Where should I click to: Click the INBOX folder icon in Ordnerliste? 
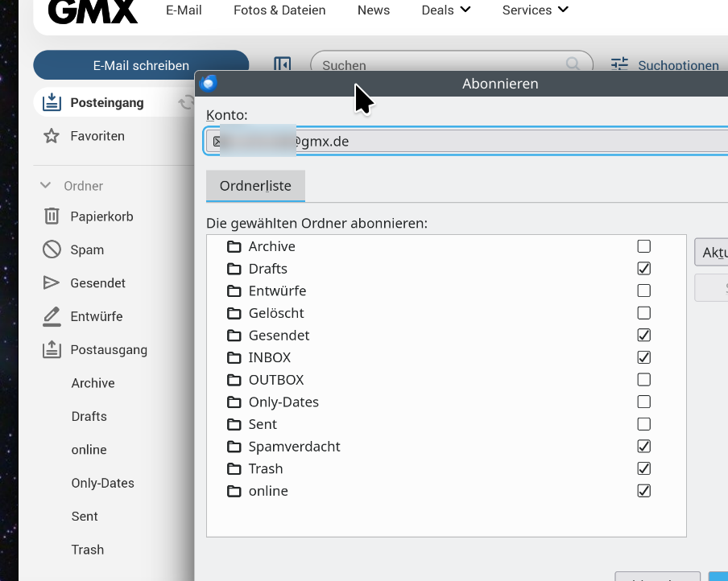click(234, 358)
